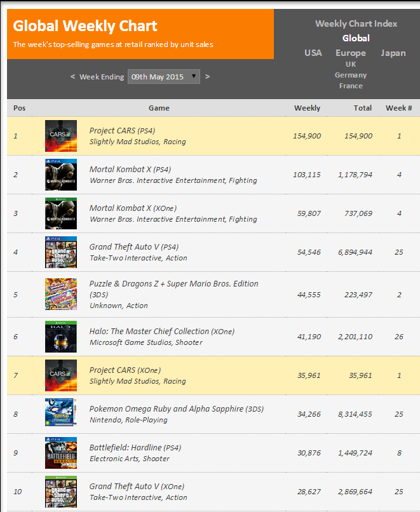The width and height of the screenshot is (420, 512).
Task: Go to previous week with left arrow
Action: pos(72,76)
